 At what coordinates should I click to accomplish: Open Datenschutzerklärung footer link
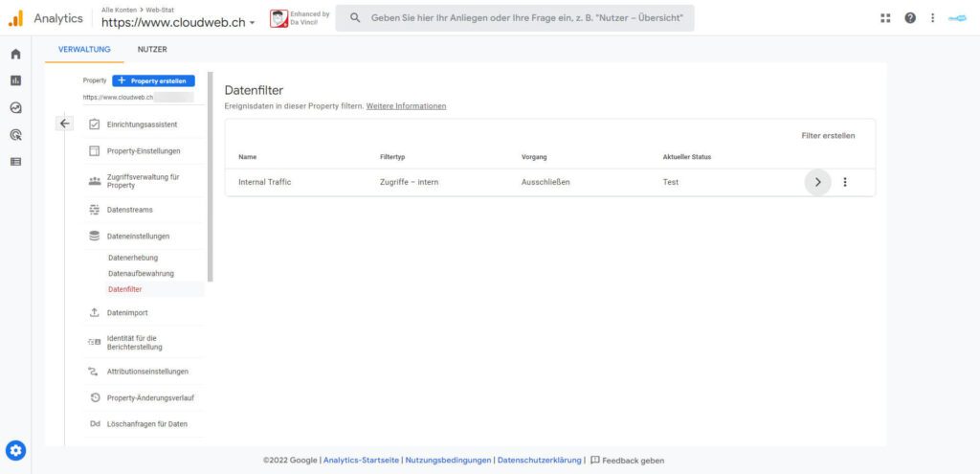[x=540, y=461]
